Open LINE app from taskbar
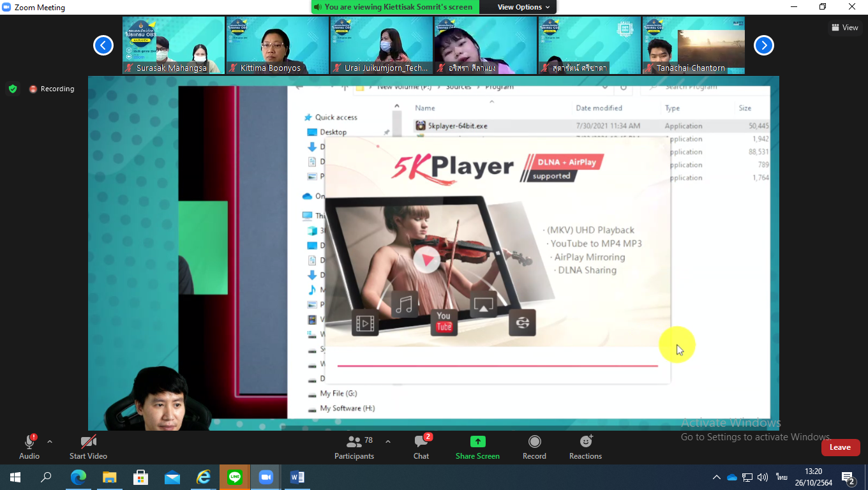 pyautogui.click(x=234, y=477)
